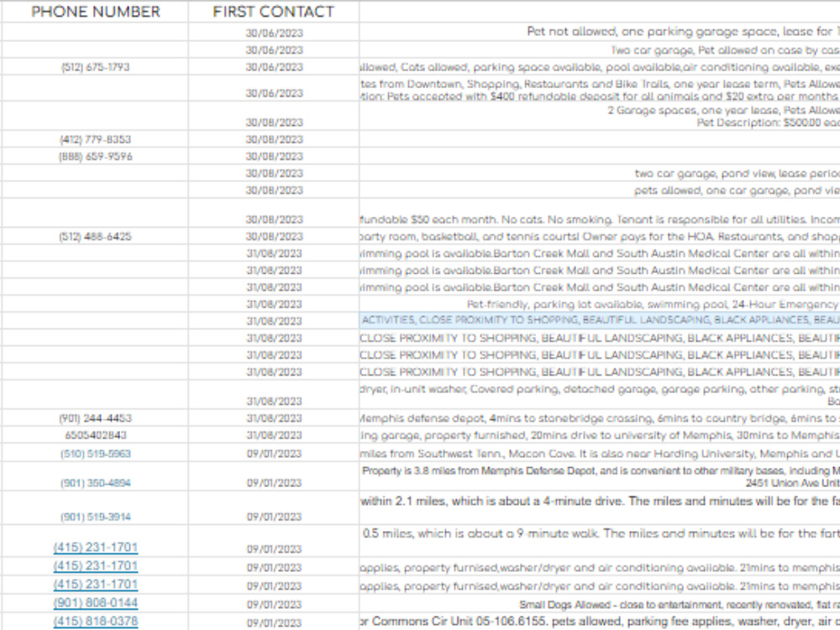Open the (415) 818-0378 phone link
840x630 pixels.
[x=96, y=621]
